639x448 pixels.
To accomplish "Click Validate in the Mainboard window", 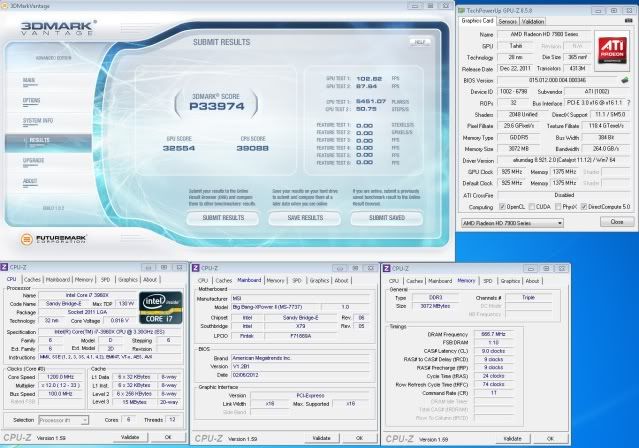I will coord(322,438).
